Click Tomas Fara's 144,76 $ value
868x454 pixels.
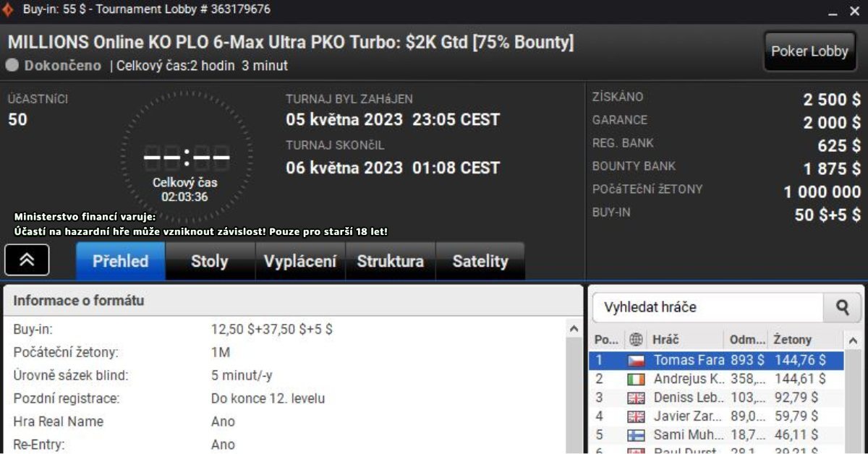point(800,360)
